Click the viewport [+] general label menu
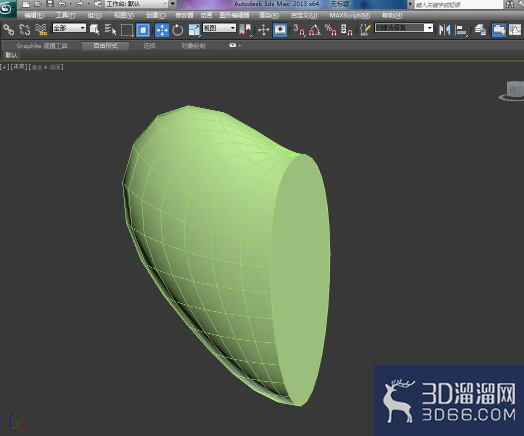The height and width of the screenshot is (436, 524). click(5, 67)
